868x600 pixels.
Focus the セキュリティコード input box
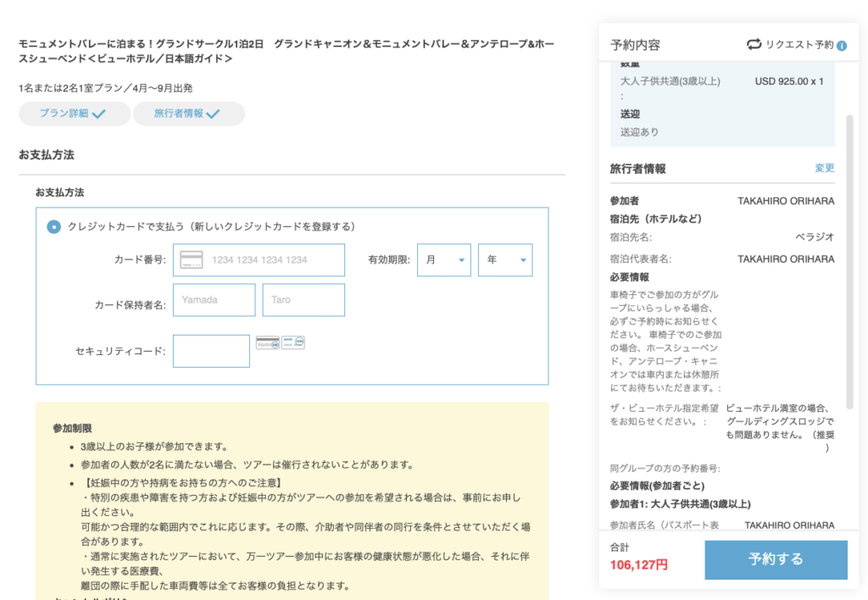pos(211,351)
